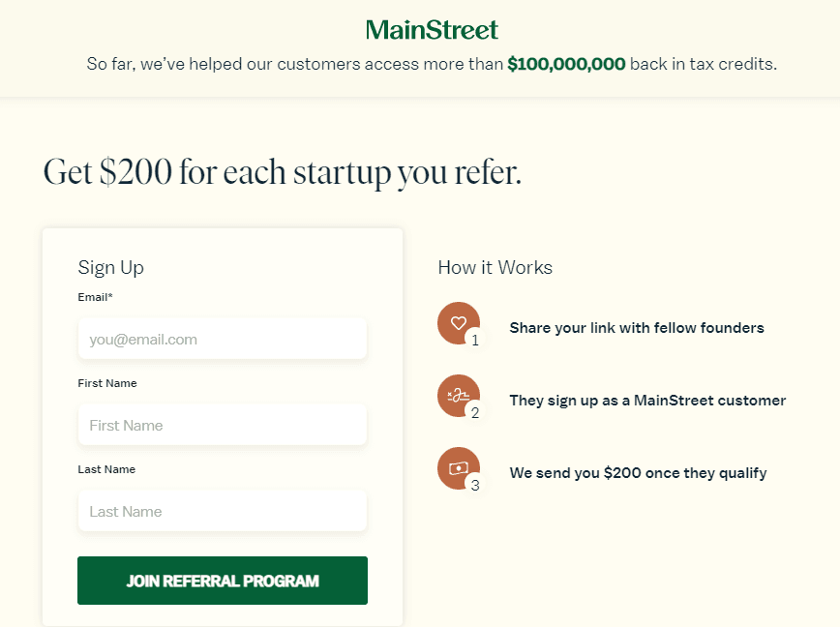Viewport: 840px width, 627px height.
Task: Click the JOIN REFERRAL PROGRAM button
Action: [222, 580]
